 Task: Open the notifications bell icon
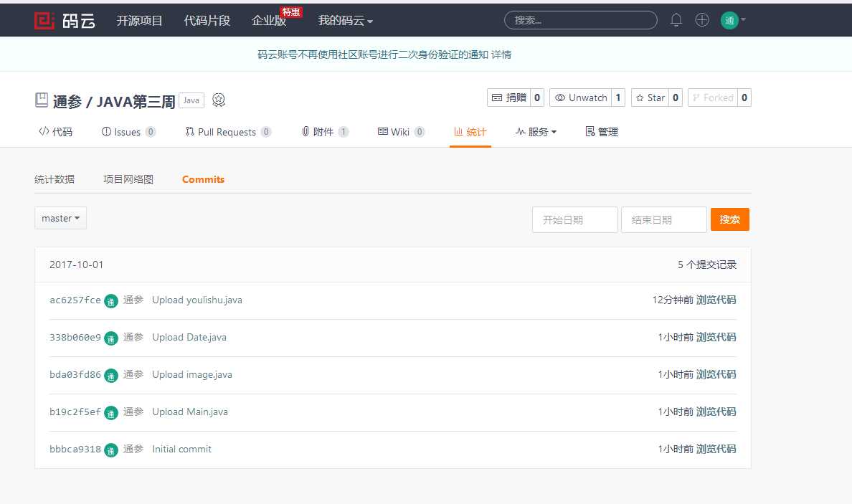click(x=676, y=20)
